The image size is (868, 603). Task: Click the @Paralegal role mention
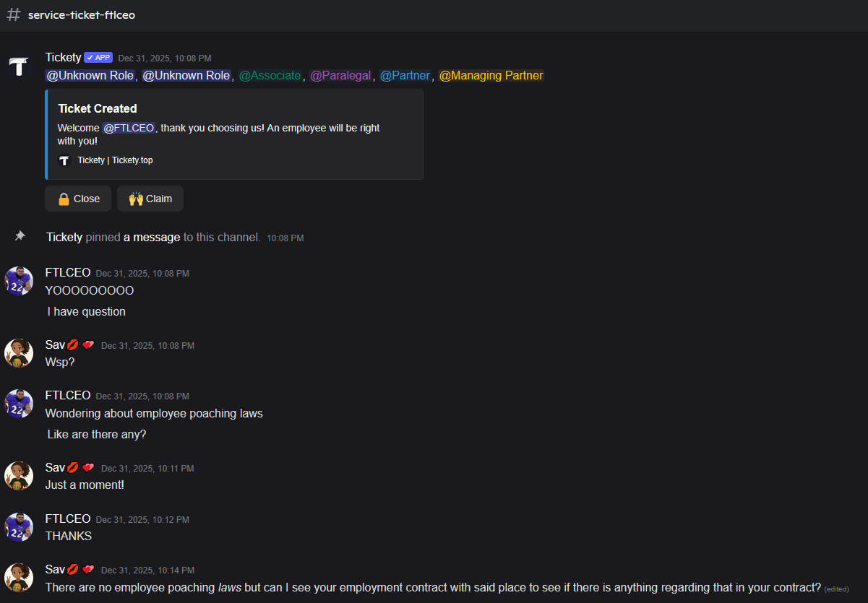click(340, 76)
